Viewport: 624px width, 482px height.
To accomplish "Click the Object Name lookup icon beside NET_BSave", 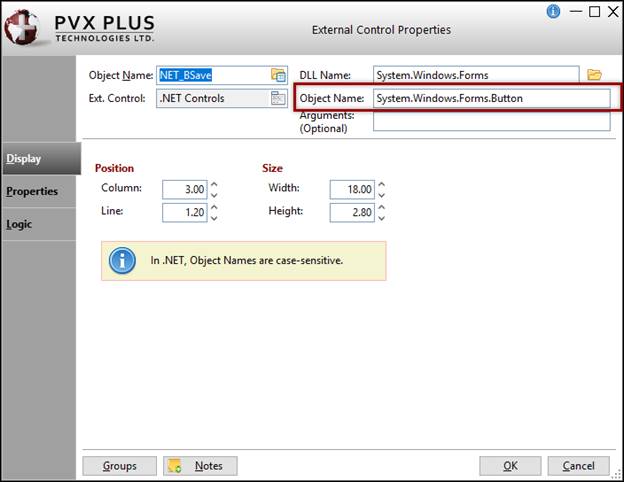I will pos(278,75).
